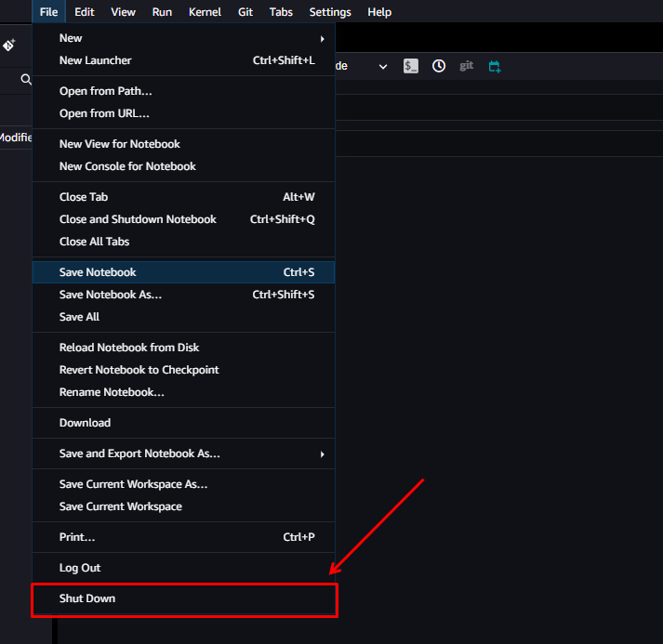Click the search magnifier icon in file browser
This screenshot has height=644, width=663.
click(x=26, y=80)
